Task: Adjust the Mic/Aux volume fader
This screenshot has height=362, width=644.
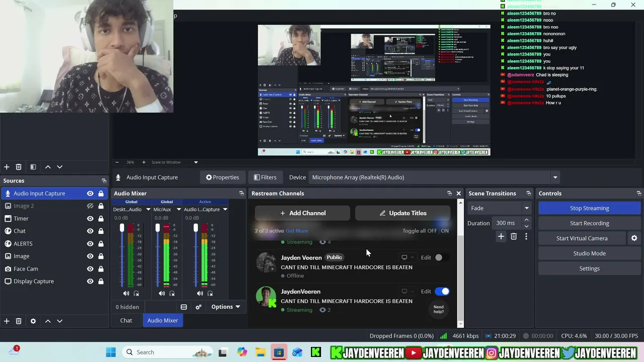Action: point(157,228)
